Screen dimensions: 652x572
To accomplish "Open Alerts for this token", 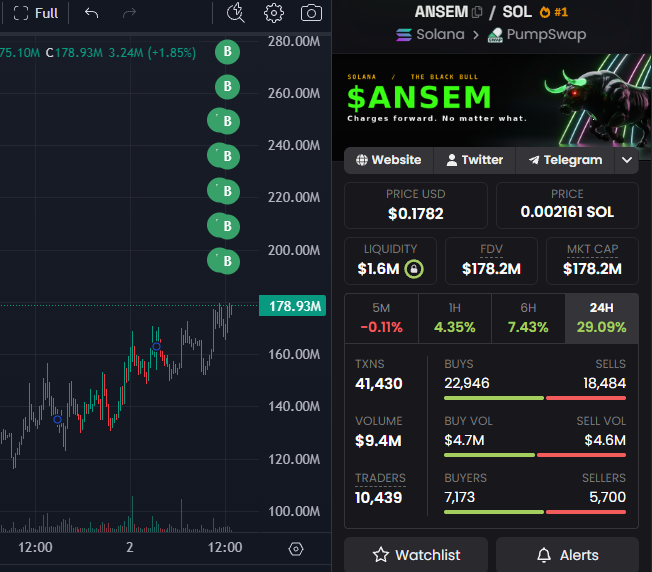I will click(567, 555).
